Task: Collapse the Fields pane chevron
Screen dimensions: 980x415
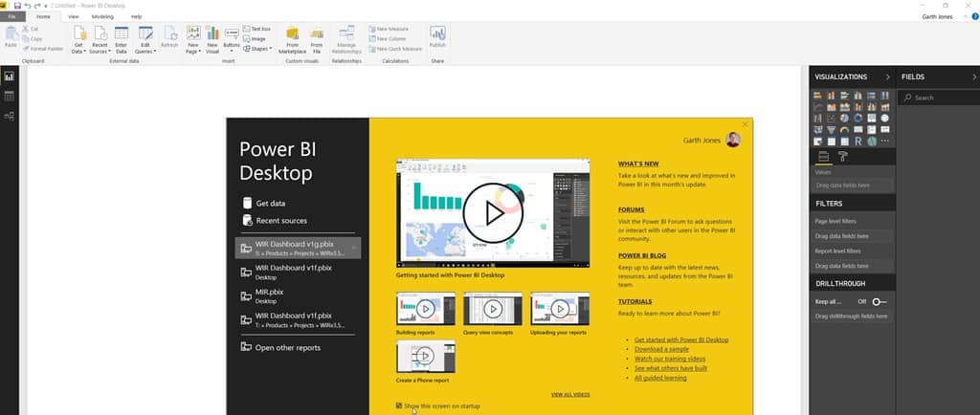Action: click(973, 76)
